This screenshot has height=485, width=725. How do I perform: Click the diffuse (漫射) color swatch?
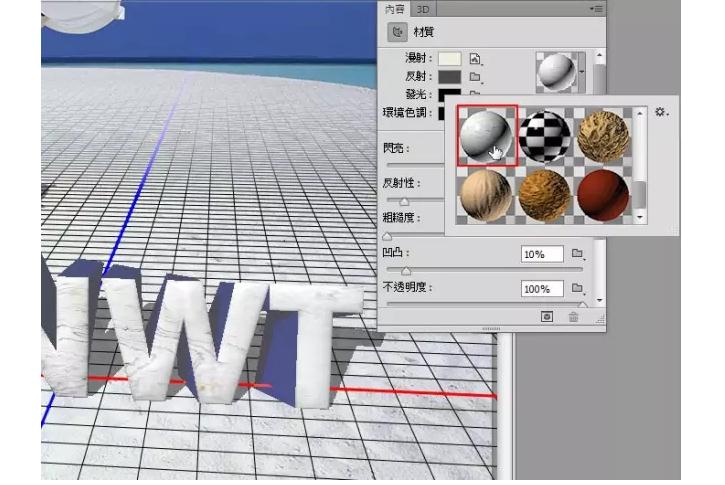tap(449, 60)
